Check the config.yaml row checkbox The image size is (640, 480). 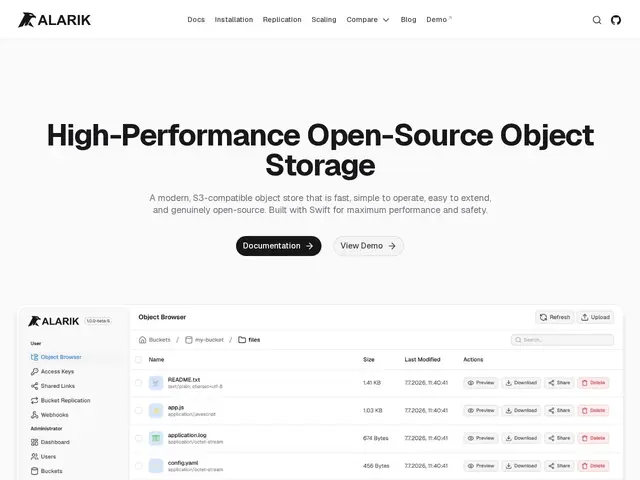138,466
